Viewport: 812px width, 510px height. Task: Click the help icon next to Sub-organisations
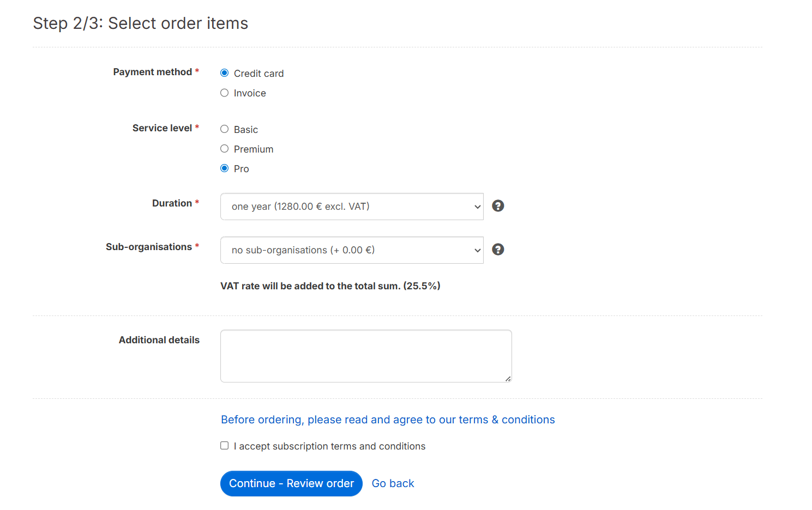pyautogui.click(x=498, y=250)
